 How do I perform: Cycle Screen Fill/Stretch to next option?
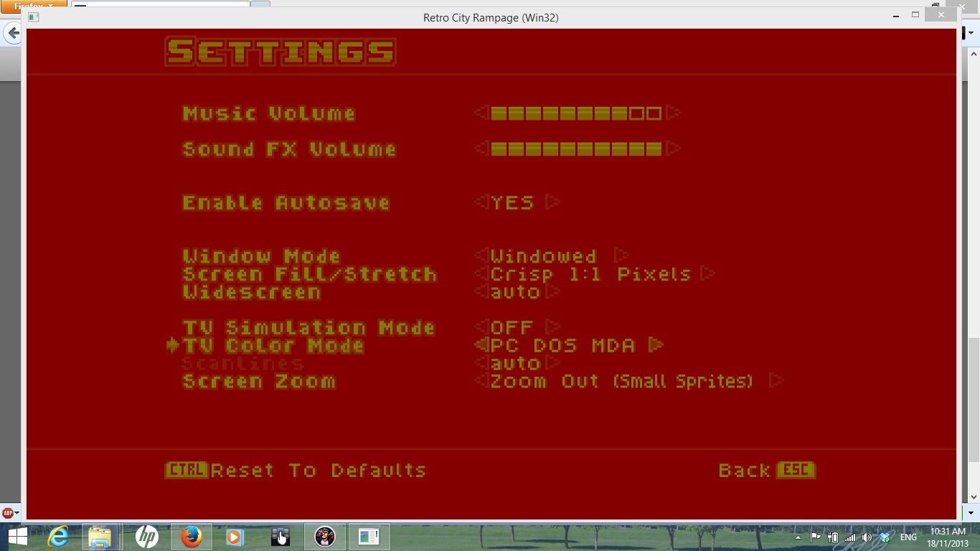pyautogui.click(x=707, y=273)
